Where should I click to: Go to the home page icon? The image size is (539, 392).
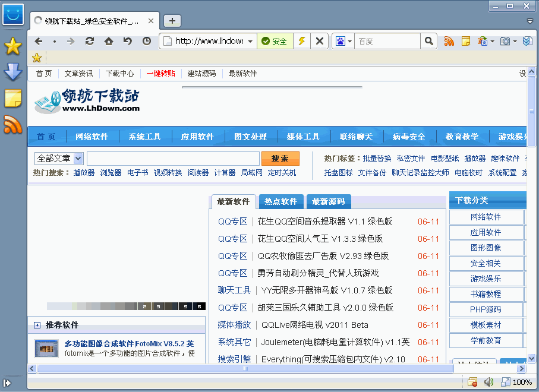click(x=109, y=41)
